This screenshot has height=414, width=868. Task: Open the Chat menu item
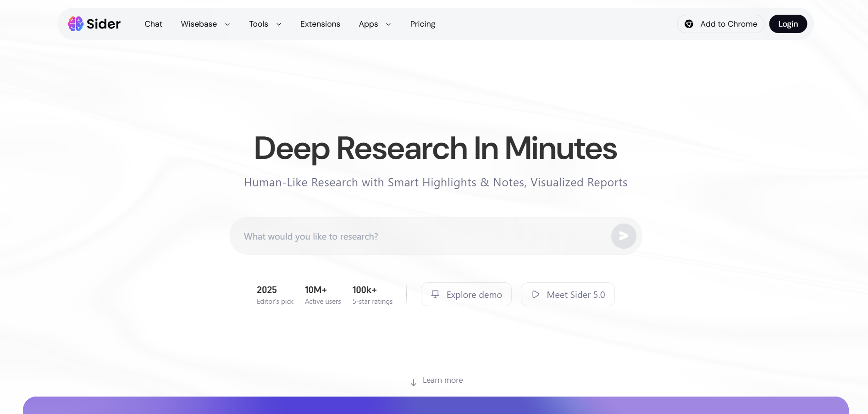click(153, 24)
